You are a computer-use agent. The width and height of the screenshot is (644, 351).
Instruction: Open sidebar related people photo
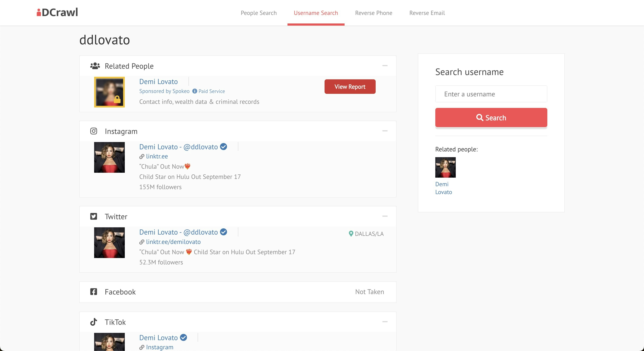445,167
